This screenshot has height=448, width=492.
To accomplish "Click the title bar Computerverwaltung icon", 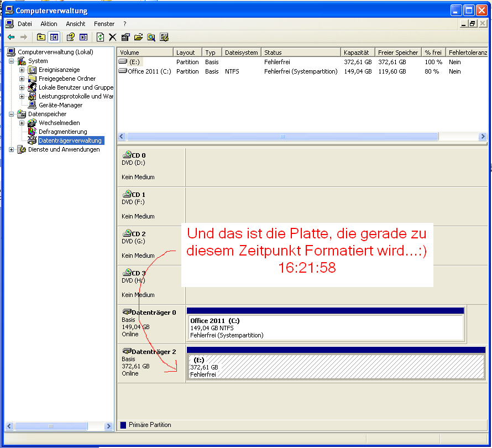I will [9, 11].
